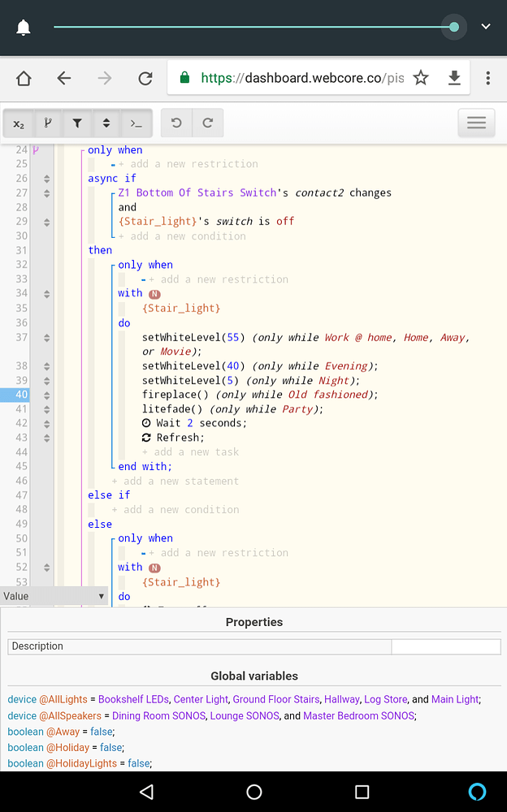
Task: Toggle the filter toolbar button
Action: [76, 123]
